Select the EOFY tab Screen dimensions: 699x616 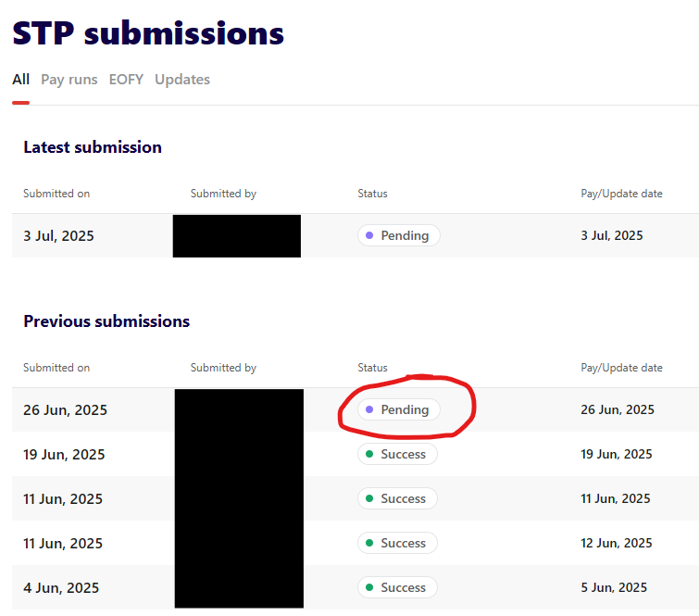pyautogui.click(x=126, y=80)
